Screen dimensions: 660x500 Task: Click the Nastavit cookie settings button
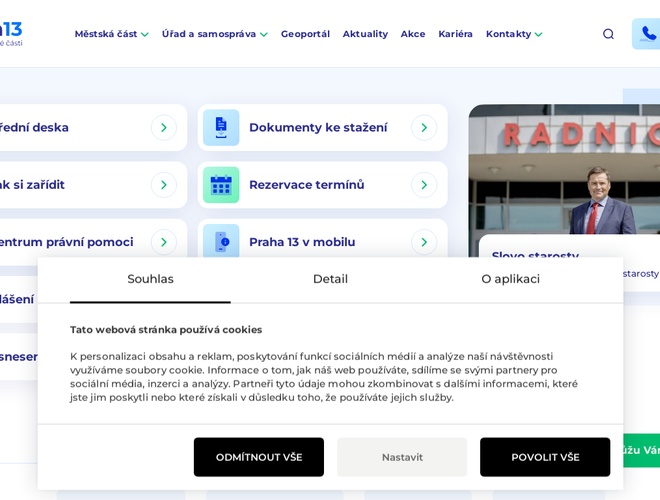tap(402, 457)
